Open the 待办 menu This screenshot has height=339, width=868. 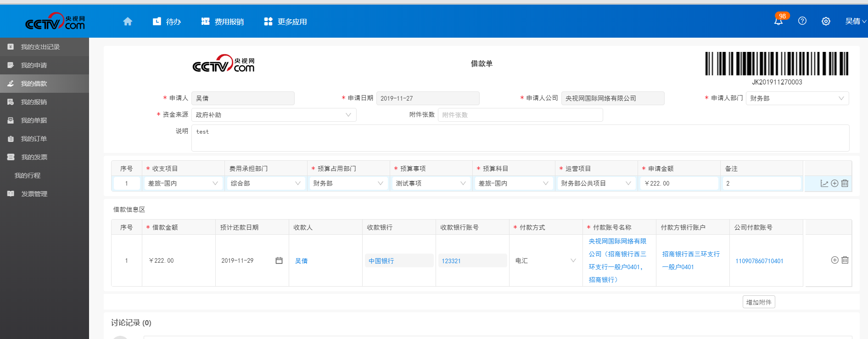[x=167, y=22]
